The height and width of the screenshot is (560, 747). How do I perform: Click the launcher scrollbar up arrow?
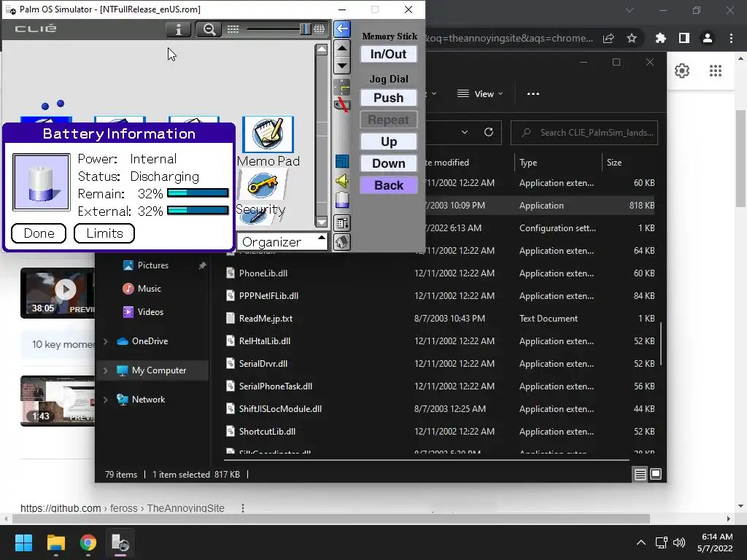[x=322, y=50]
